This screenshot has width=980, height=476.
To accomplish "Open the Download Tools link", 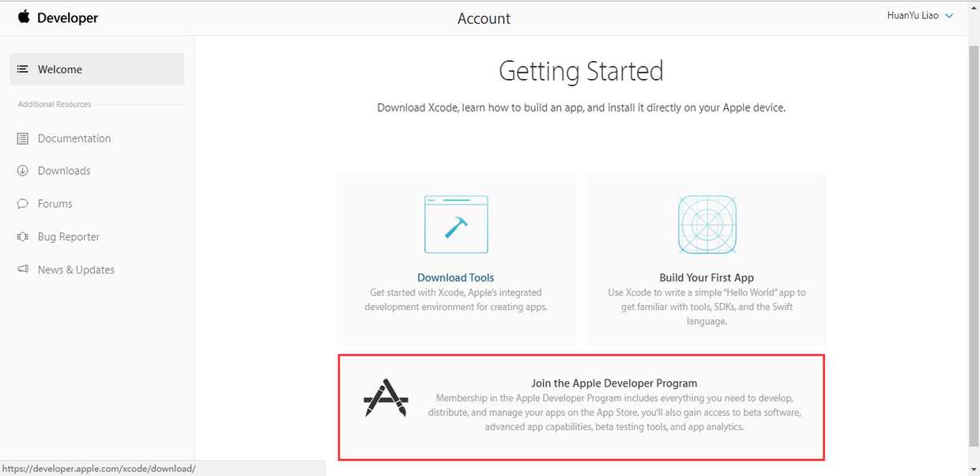I will (456, 278).
